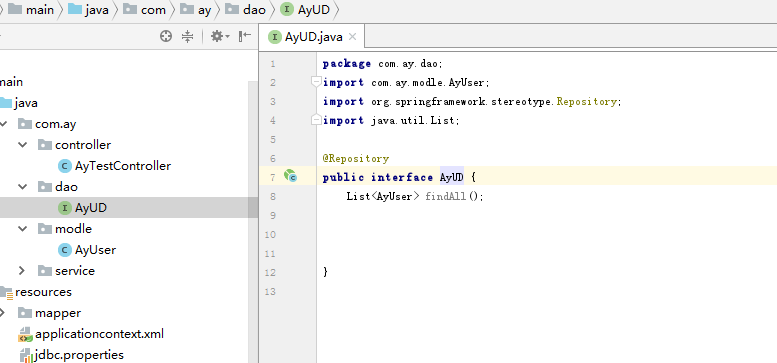Collapse the dao folder

[x=22, y=187]
